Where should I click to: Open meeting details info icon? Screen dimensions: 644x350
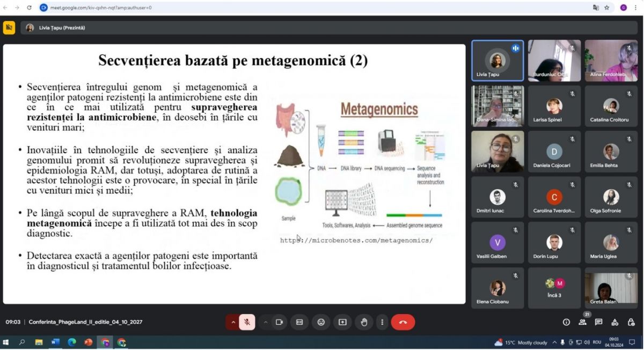566,322
